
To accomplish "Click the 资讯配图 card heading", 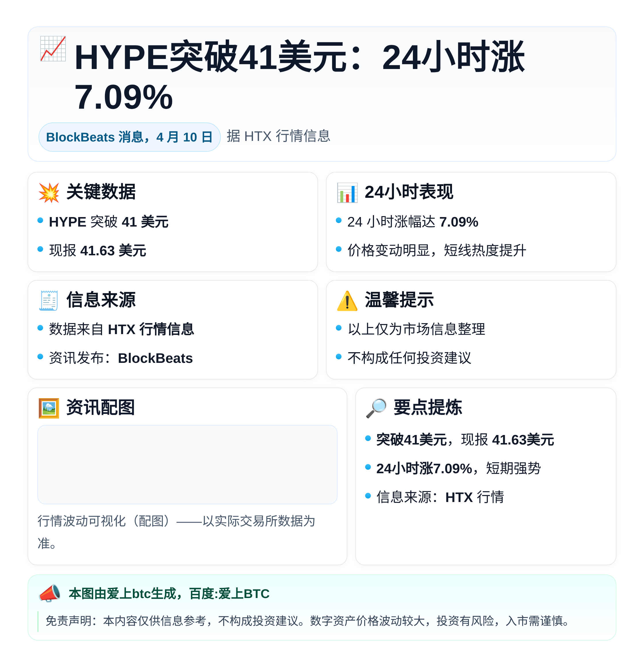I will pyautogui.click(x=100, y=407).
